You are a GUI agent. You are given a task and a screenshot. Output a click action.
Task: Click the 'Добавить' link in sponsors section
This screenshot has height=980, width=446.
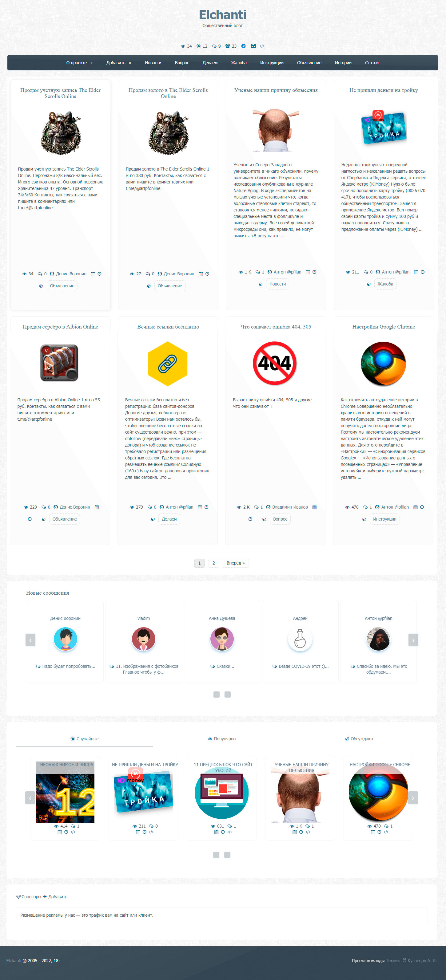click(58, 897)
